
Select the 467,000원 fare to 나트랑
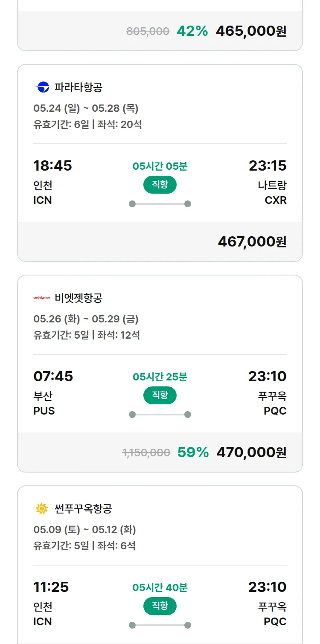252,242
